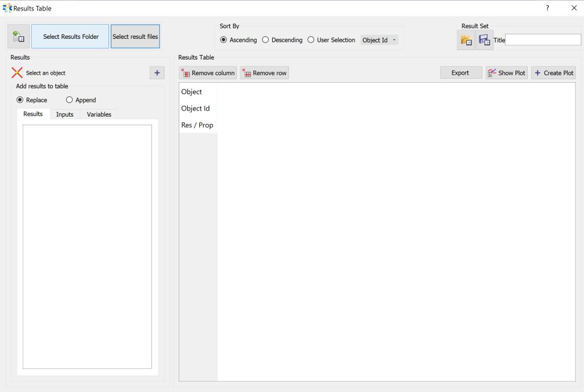The height and width of the screenshot is (392, 584).
Task: Enable User Selection sorting
Action: coord(311,40)
